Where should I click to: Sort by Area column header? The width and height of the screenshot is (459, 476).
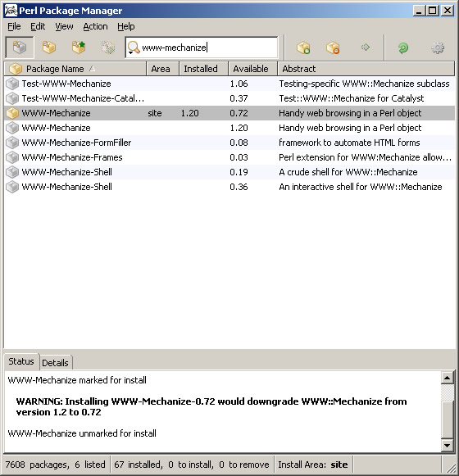click(163, 69)
